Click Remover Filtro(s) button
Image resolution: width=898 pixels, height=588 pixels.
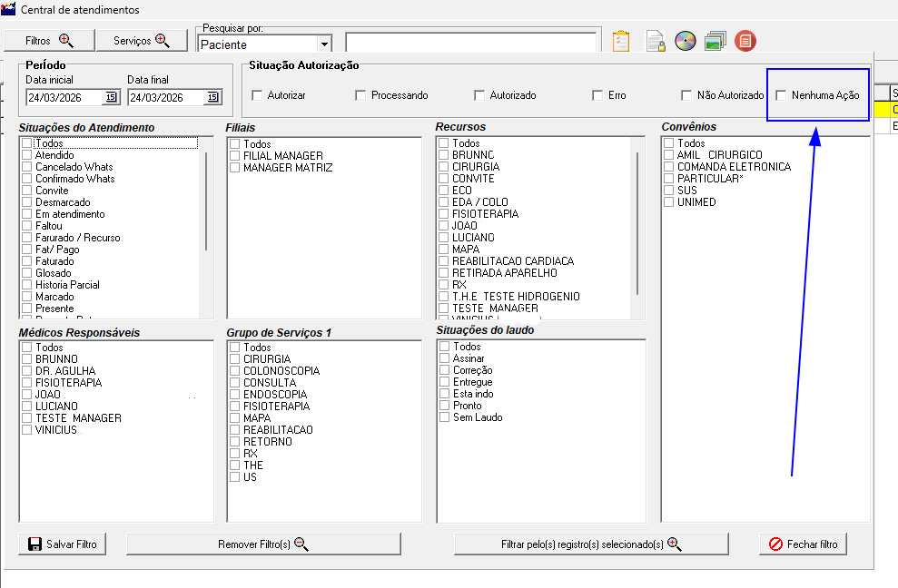click(x=263, y=544)
